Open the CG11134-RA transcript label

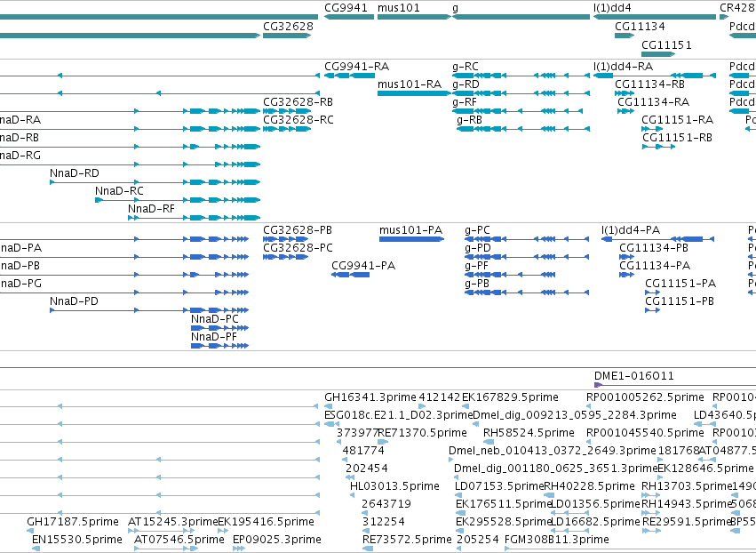click(653, 102)
